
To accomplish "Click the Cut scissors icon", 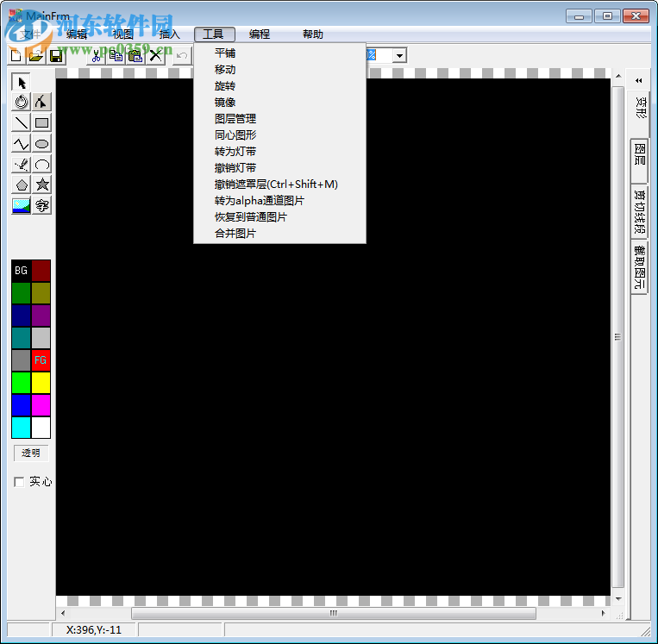I will point(96,55).
